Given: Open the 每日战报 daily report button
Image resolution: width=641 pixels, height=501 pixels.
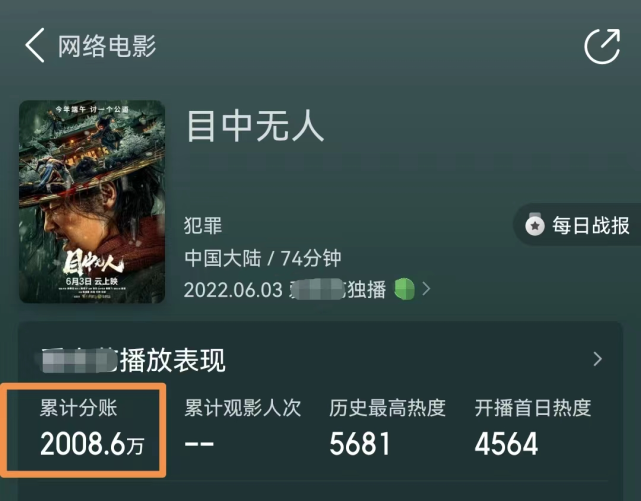Looking at the screenshot, I should 577,225.
